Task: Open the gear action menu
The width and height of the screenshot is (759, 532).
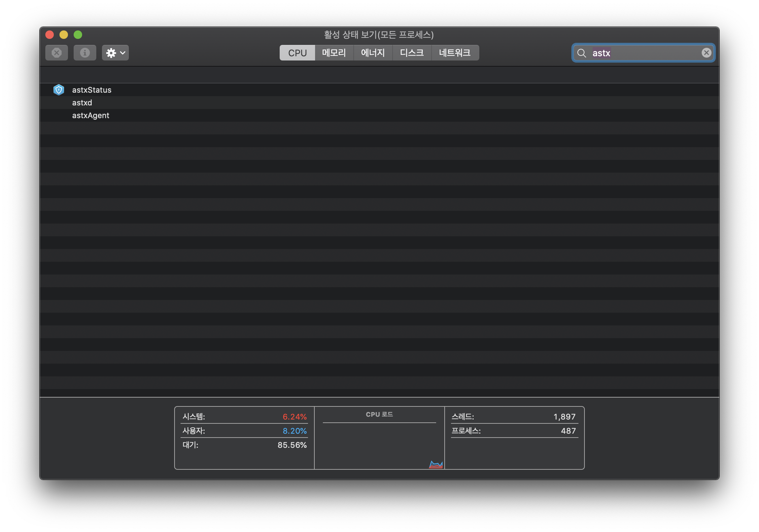Action: [115, 53]
